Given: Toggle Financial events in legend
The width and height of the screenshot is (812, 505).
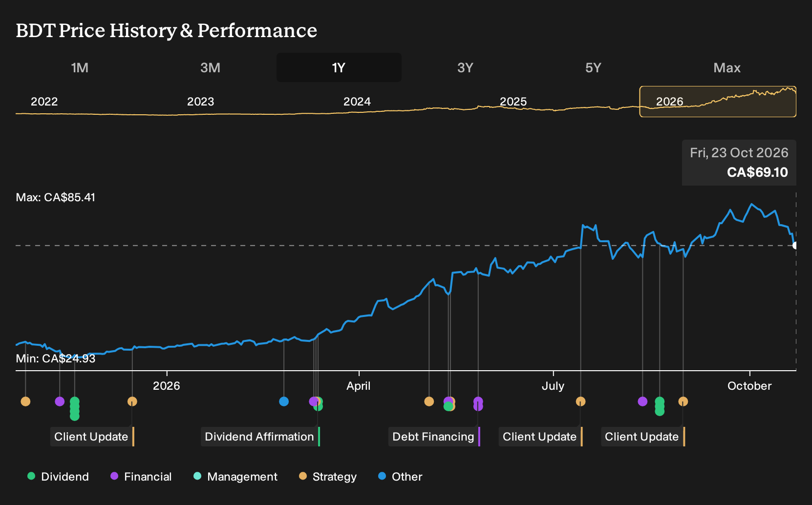Looking at the screenshot, I should [x=141, y=477].
